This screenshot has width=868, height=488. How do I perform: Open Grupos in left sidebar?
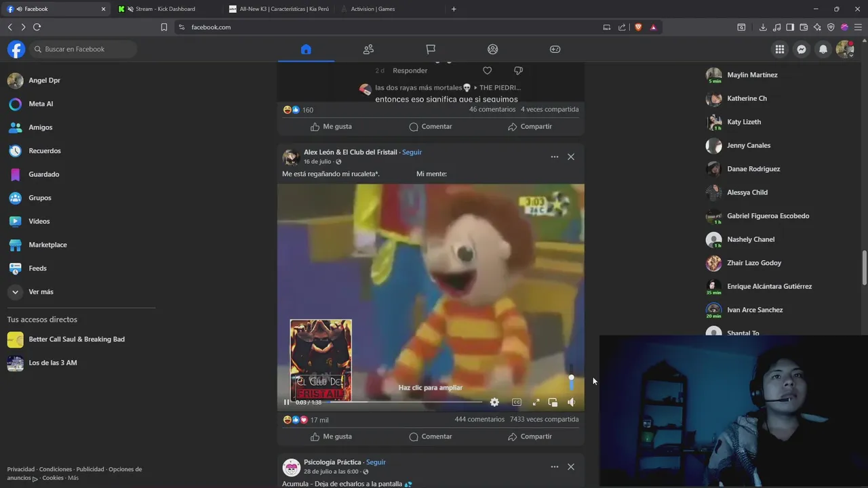click(80, 198)
